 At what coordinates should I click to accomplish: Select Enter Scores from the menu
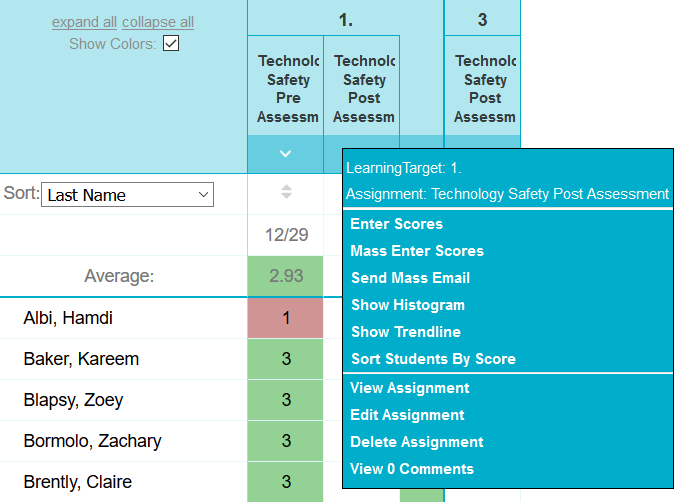[396, 224]
